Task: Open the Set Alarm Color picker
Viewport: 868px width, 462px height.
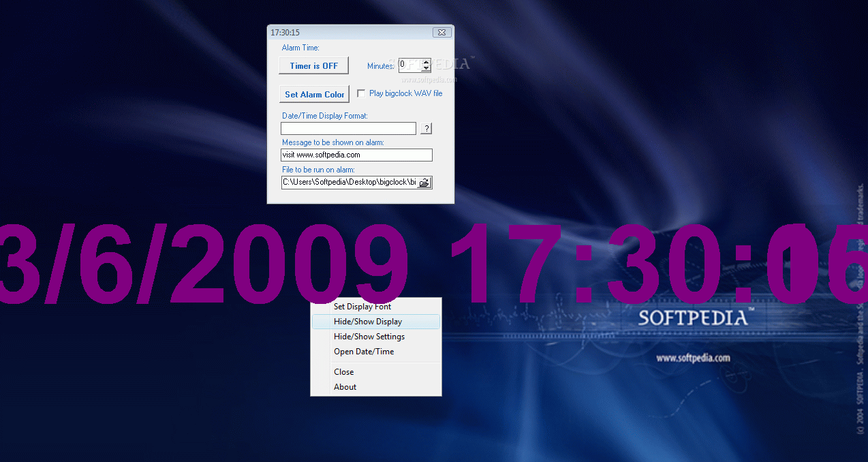Action: coord(314,94)
